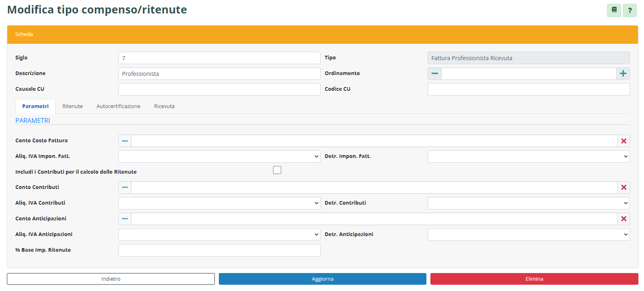The image size is (644, 291).
Task: Expand the Aliq. IVA Anticipazioni dropdown
Action: (x=219, y=234)
